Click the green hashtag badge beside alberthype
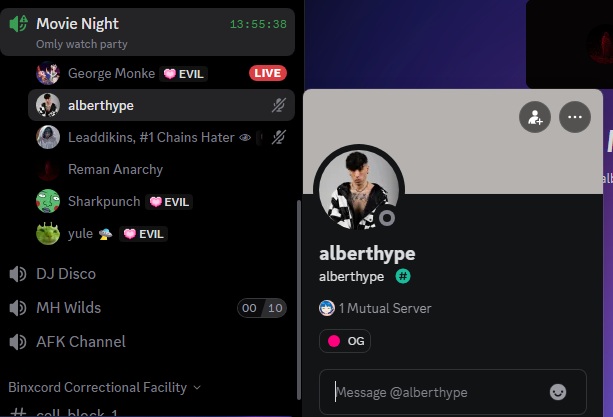This screenshot has height=417, width=613. click(x=403, y=276)
